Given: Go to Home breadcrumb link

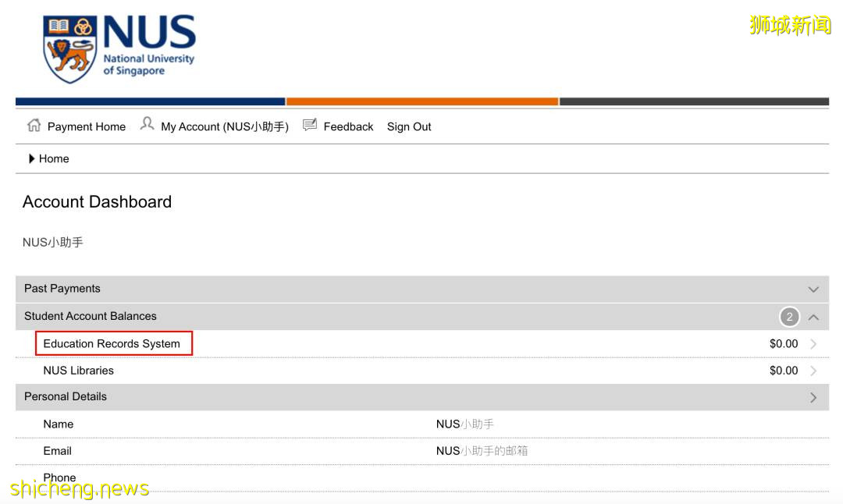Looking at the screenshot, I should [54, 158].
